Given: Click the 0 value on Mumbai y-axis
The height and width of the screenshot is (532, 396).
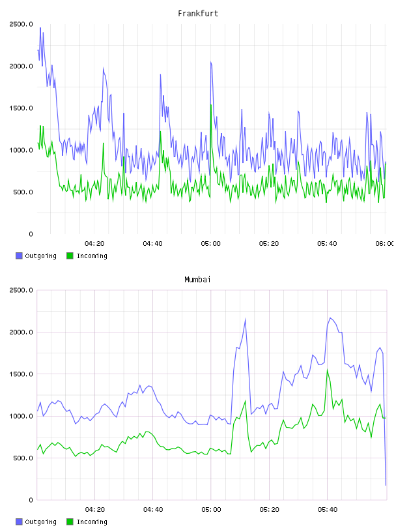Looking at the screenshot, I should [31, 500].
